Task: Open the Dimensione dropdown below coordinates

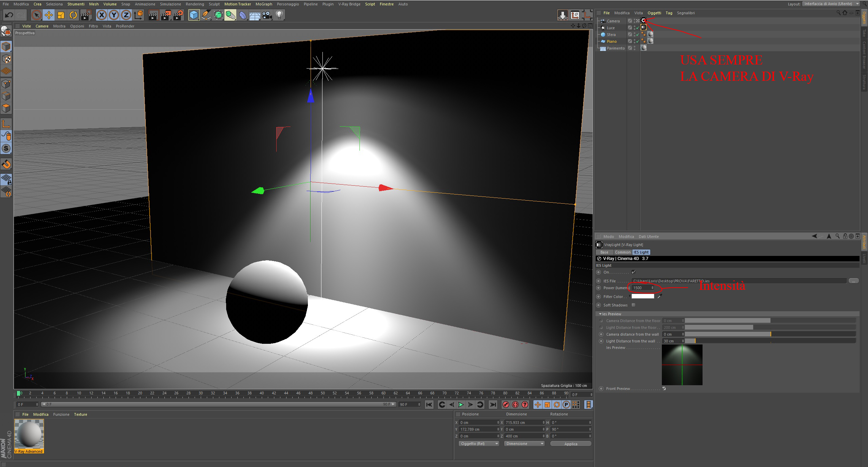Action: coord(524,444)
